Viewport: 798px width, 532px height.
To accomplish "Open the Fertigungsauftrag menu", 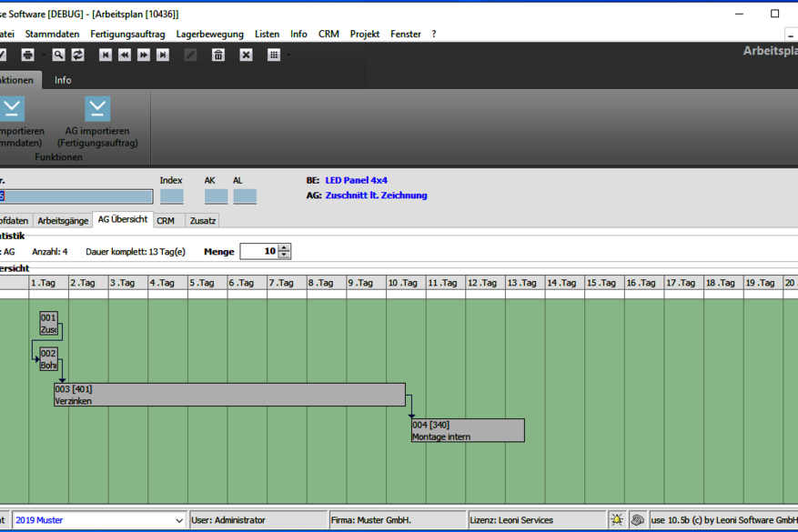I will (x=127, y=34).
